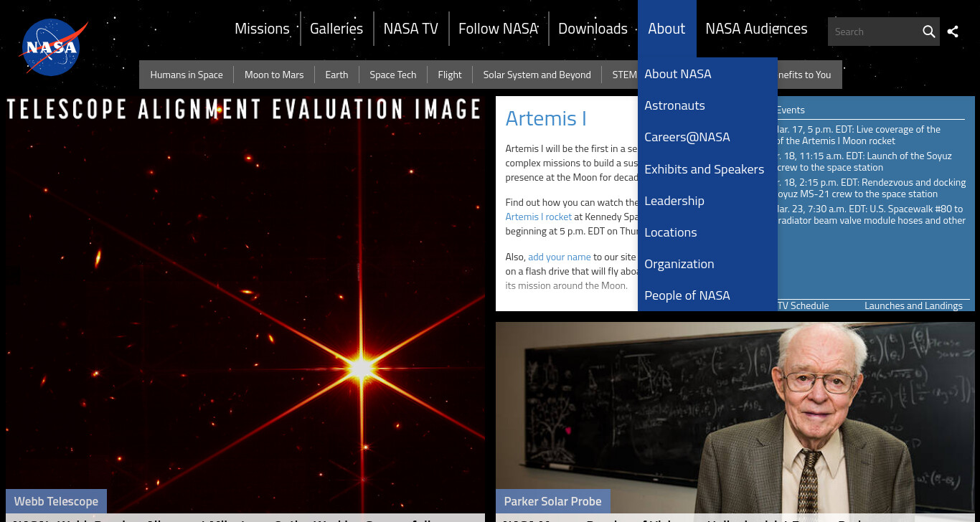Click the NASA logo
The height and width of the screenshot is (522, 980).
(53, 47)
